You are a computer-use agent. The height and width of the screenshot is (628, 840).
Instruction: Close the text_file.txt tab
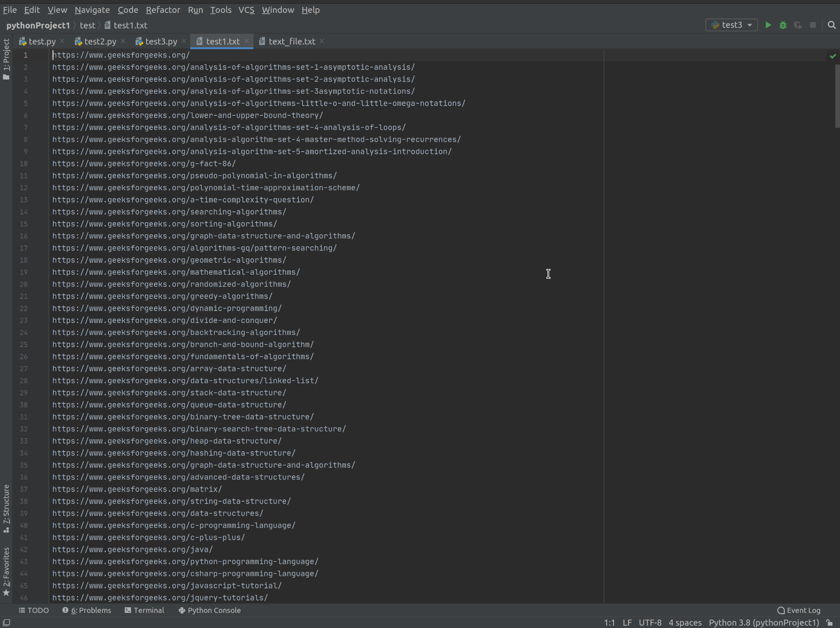tap(322, 41)
